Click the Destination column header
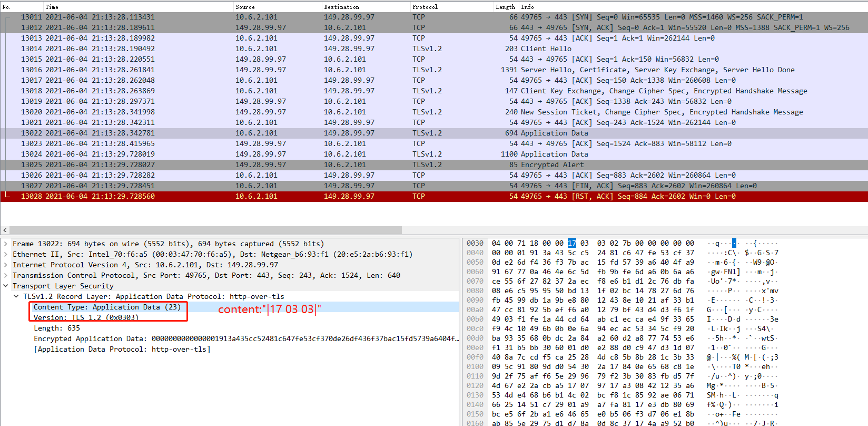 point(341,7)
